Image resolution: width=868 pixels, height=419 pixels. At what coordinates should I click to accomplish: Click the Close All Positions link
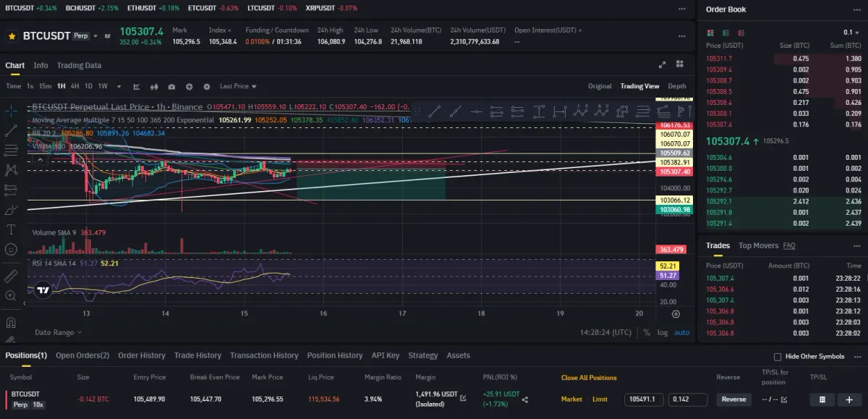click(x=589, y=378)
